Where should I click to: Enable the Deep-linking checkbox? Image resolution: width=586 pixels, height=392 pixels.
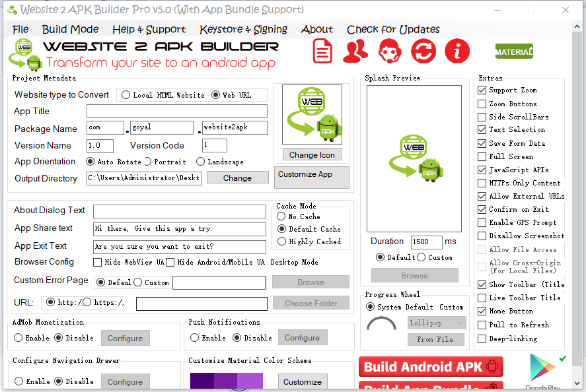point(482,339)
